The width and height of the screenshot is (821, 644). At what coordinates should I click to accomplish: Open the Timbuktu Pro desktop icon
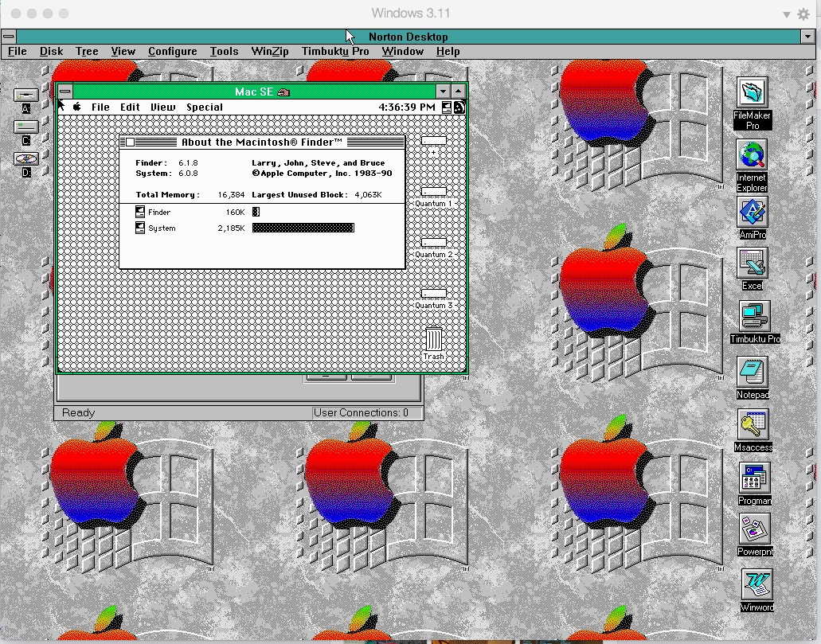click(x=754, y=316)
